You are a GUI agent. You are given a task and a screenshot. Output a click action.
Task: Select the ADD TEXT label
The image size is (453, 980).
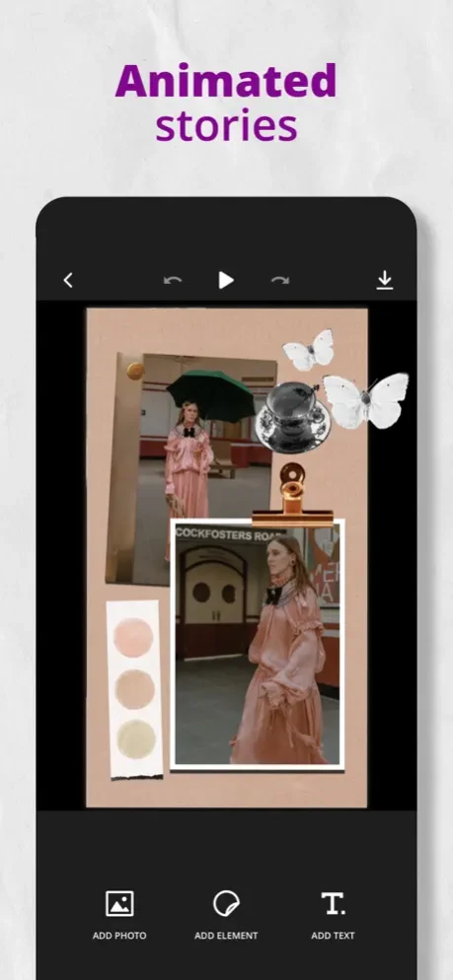click(x=333, y=936)
